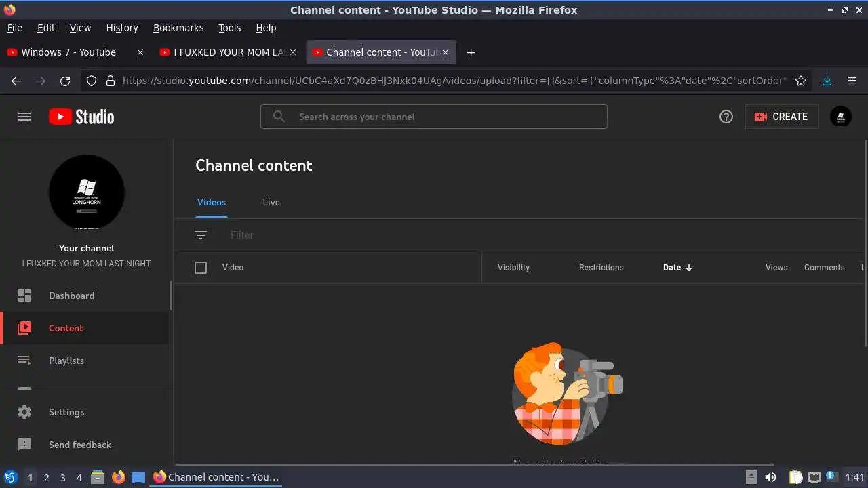Image resolution: width=868 pixels, height=488 pixels.
Task: Open the Firefox Edit menu
Action: click(46, 28)
